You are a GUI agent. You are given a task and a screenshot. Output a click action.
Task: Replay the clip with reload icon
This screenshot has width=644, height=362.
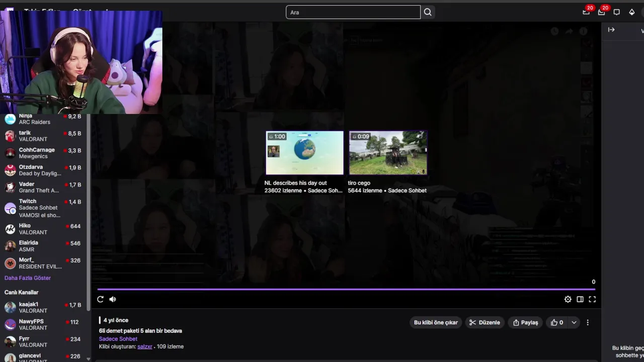[100, 299]
